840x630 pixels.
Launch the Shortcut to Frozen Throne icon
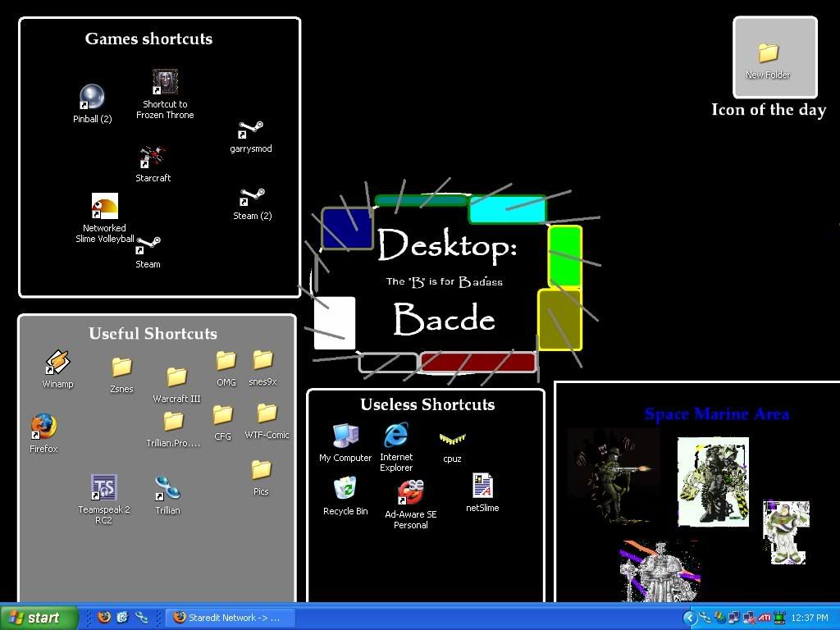pyautogui.click(x=165, y=83)
